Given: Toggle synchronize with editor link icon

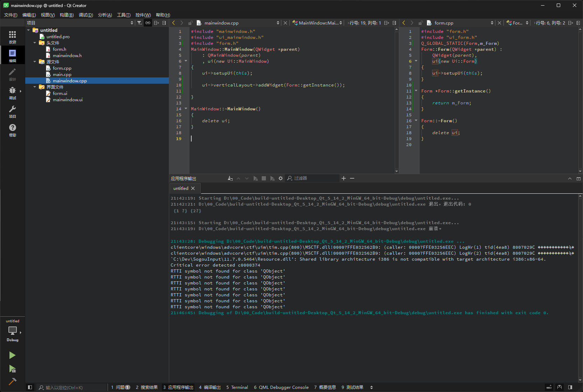Looking at the screenshot, I should [x=148, y=23].
